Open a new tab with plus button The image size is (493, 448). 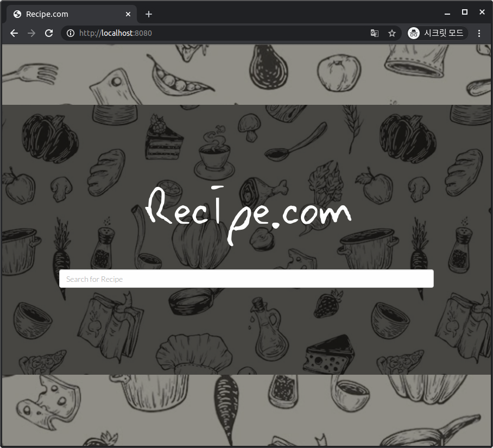coord(149,14)
